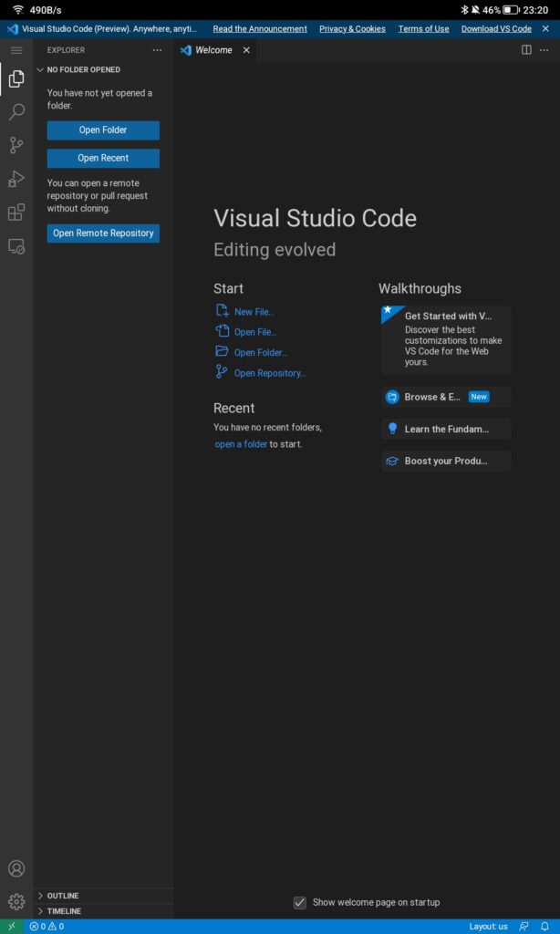Open the Extensions view
This screenshot has width=560, height=934.
pos(16,213)
